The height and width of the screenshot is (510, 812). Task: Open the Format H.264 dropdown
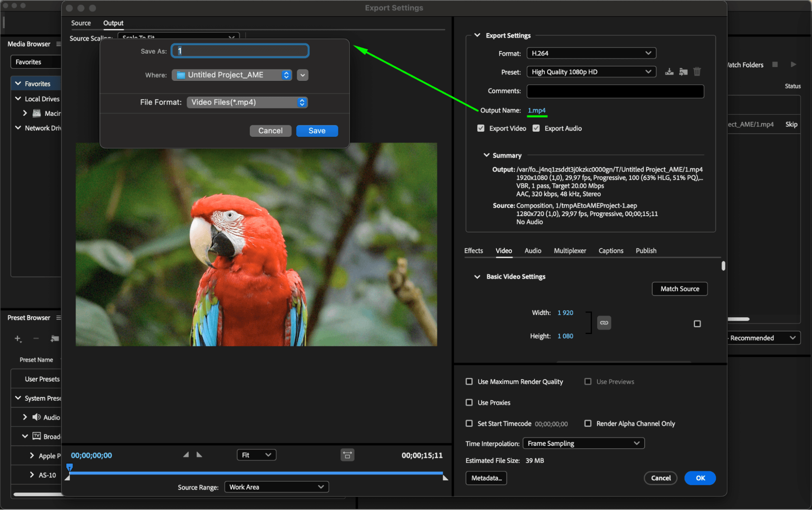coord(591,53)
